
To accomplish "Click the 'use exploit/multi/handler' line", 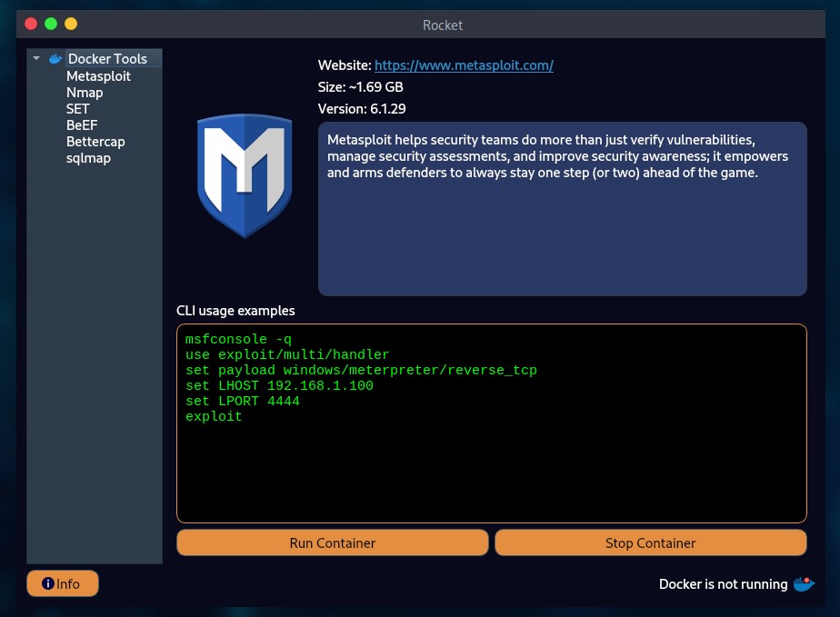I will point(287,354).
